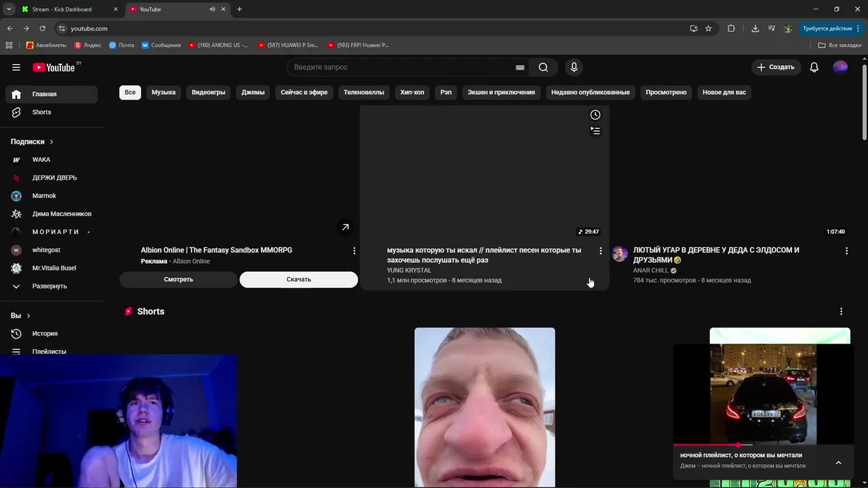Viewport: 868px width, 488px height.
Task: Open Chrome extensions puzzle icon
Action: coord(731,28)
